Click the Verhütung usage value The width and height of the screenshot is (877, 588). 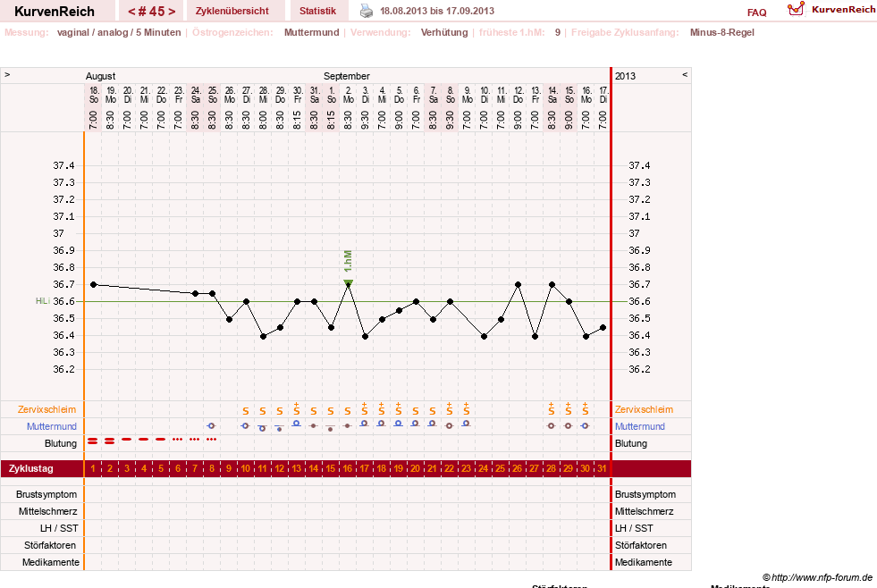click(444, 32)
